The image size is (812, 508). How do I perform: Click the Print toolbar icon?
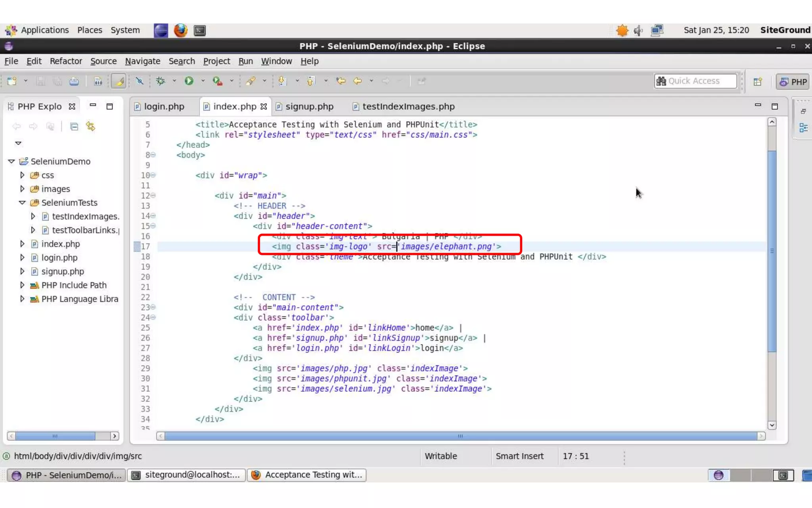(74, 81)
